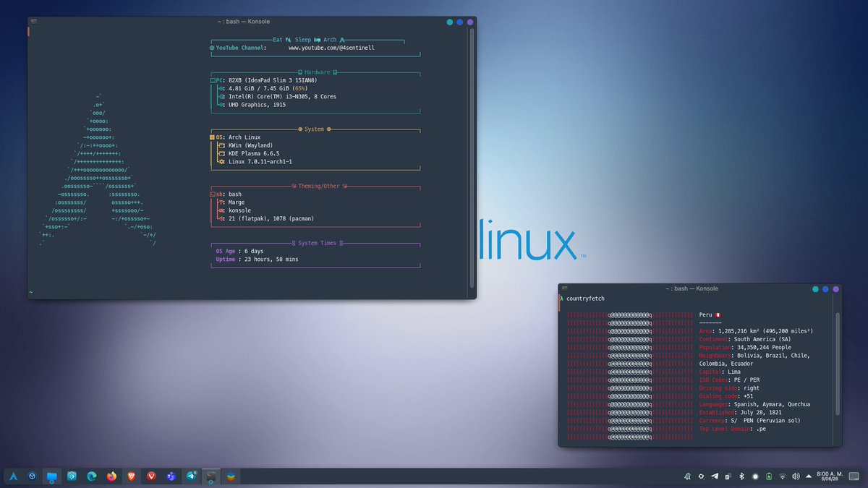Image resolution: width=868 pixels, height=488 pixels.
Task: Click the "Top Level Domain: .pe" line
Action: 732,429
